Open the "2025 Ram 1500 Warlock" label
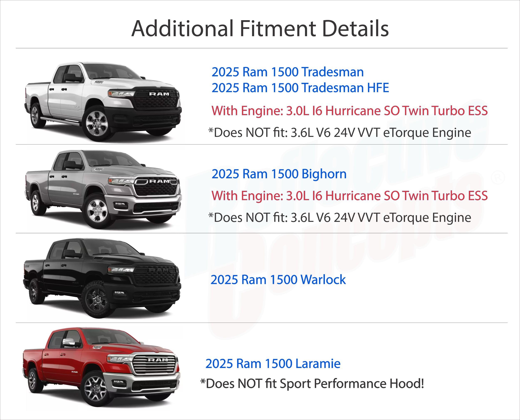Screen dimensions: 520x420 pos(278,280)
